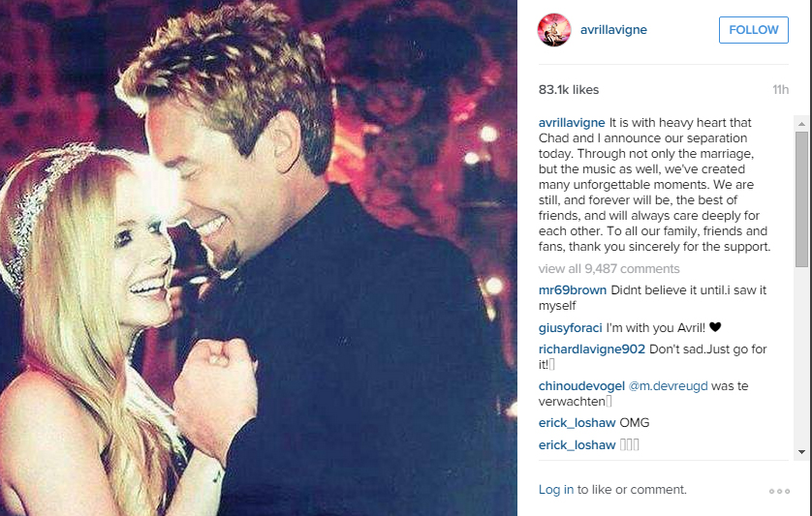Click the 11h post timestamp

coord(780,89)
